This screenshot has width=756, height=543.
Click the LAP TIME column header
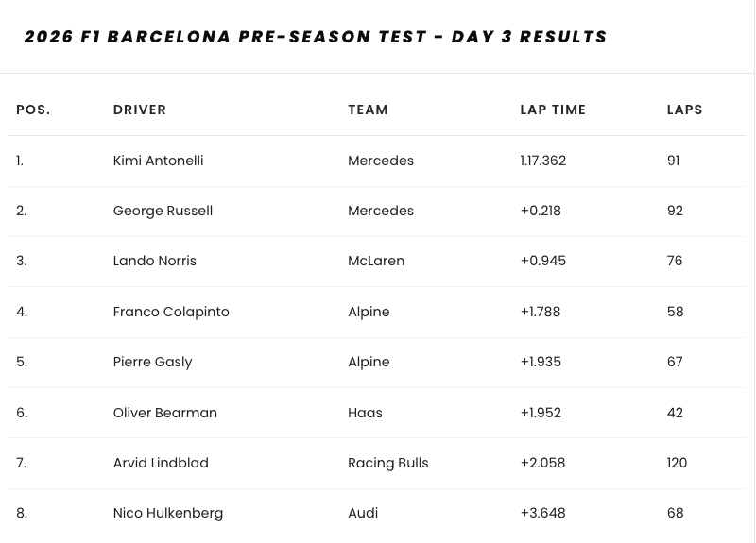click(x=553, y=110)
